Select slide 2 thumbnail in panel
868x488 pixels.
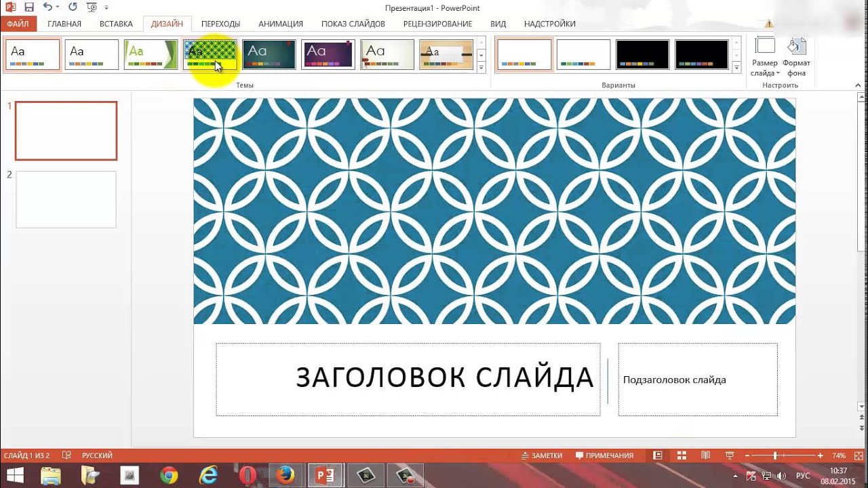click(x=66, y=199)
